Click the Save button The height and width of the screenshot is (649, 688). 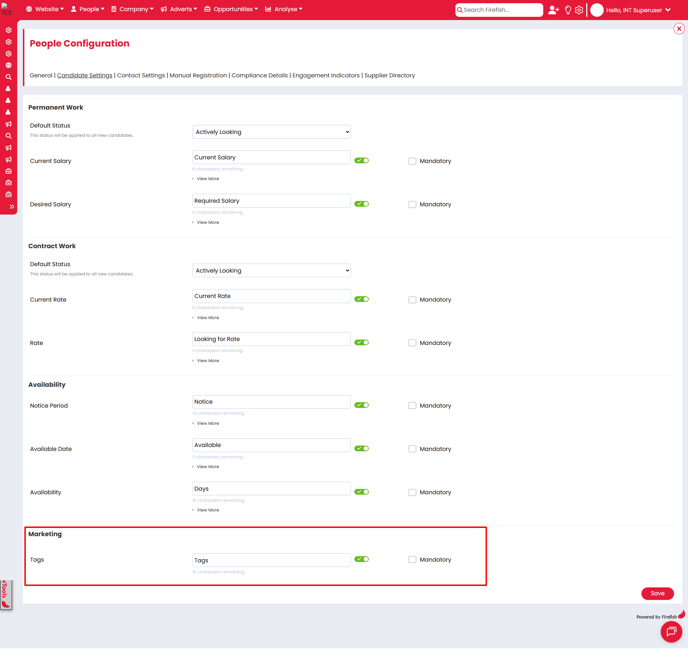(x=657, y=593)
